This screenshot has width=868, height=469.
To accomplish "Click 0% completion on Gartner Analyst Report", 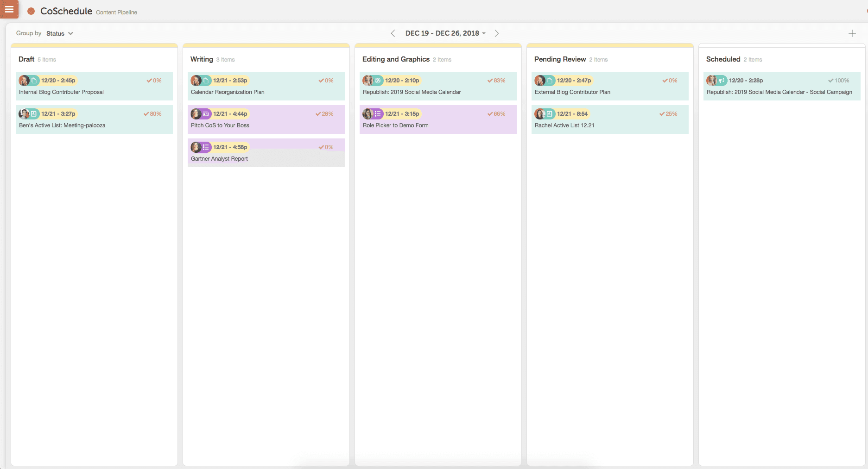I will pos(326,147).
